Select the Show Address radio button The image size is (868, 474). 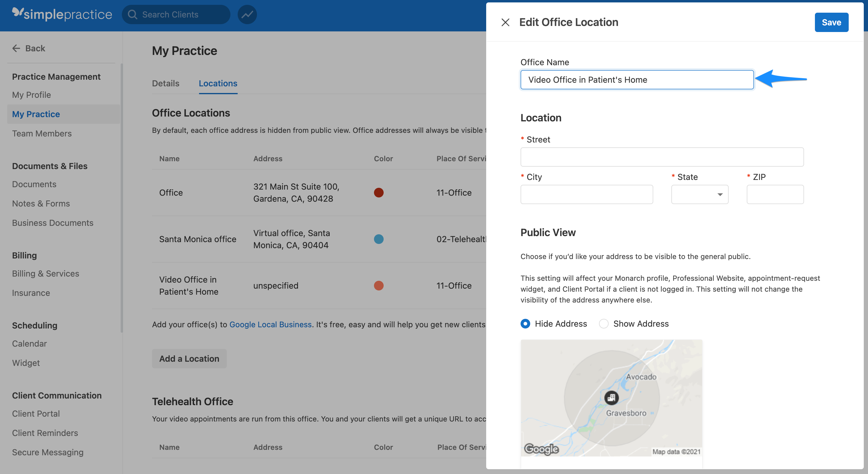tap(603, 324)
